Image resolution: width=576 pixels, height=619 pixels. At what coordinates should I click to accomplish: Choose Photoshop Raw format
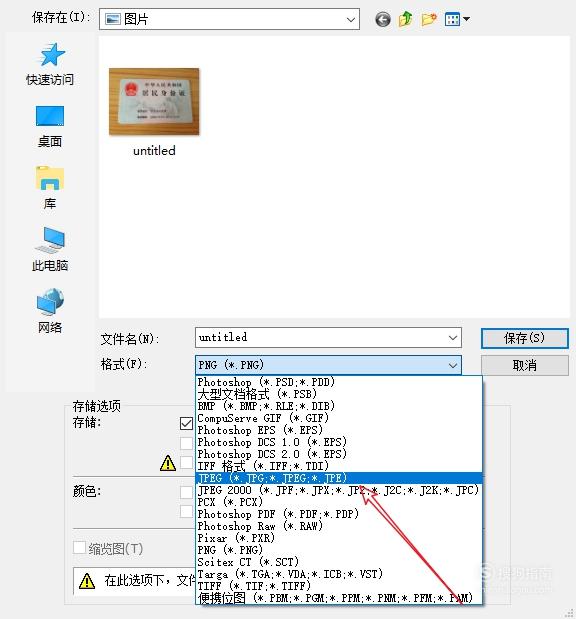pyautogui.click(x=339, y=526)
